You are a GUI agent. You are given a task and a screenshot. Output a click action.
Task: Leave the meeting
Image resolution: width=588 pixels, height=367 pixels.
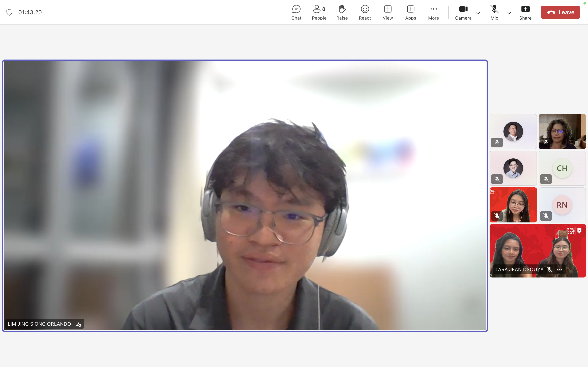coord(560,12)
